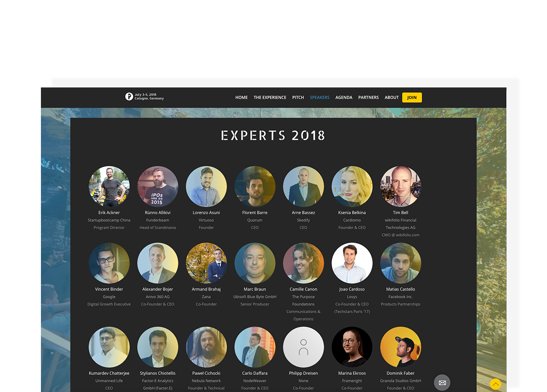This screenshot has height=392, width=547.
Task: Open the ABOUT menu item
Action: 391,97
